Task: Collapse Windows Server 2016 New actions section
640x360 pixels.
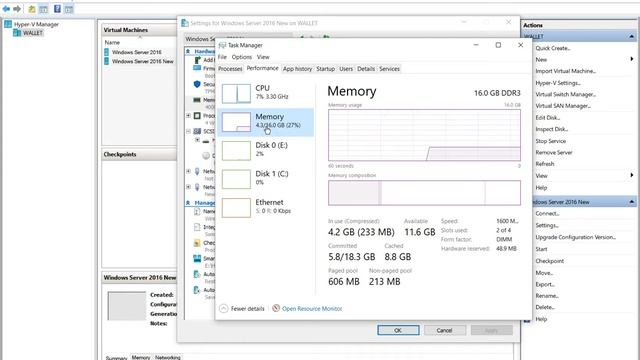Action: coord(631,202)
